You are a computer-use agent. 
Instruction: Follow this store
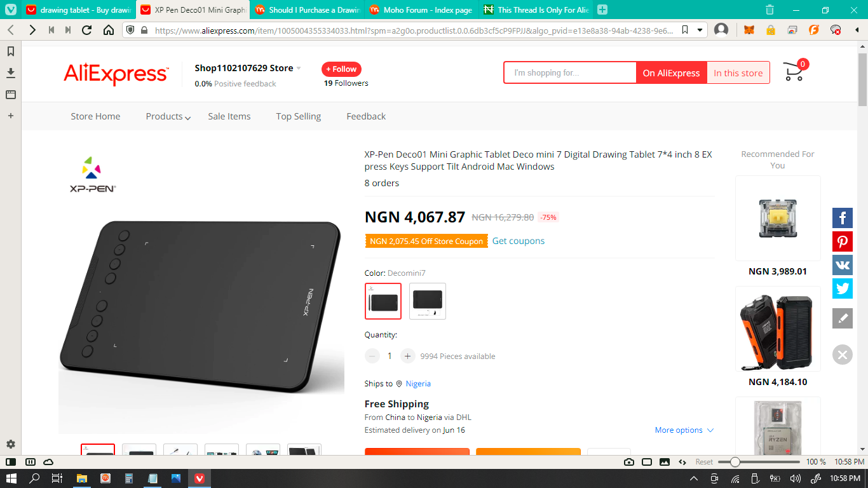point(341,69)
